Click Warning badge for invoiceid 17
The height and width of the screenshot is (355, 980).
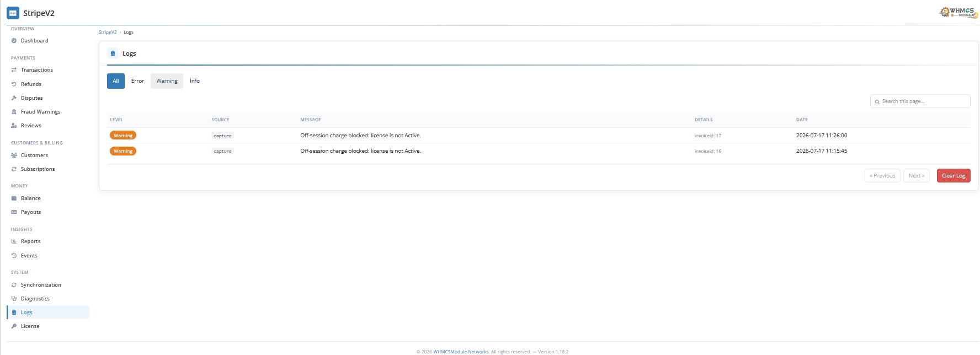point(123,136)
